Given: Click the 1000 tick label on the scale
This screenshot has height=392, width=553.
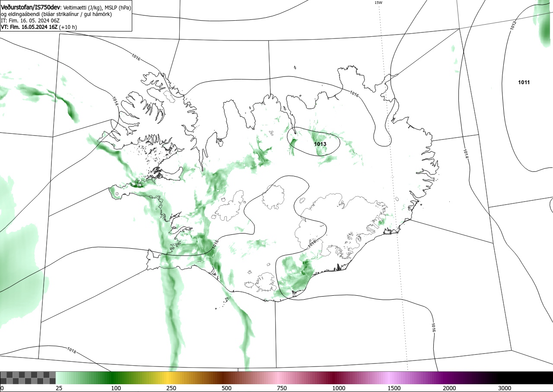Looking at the screenshot, I should (339, 388).
